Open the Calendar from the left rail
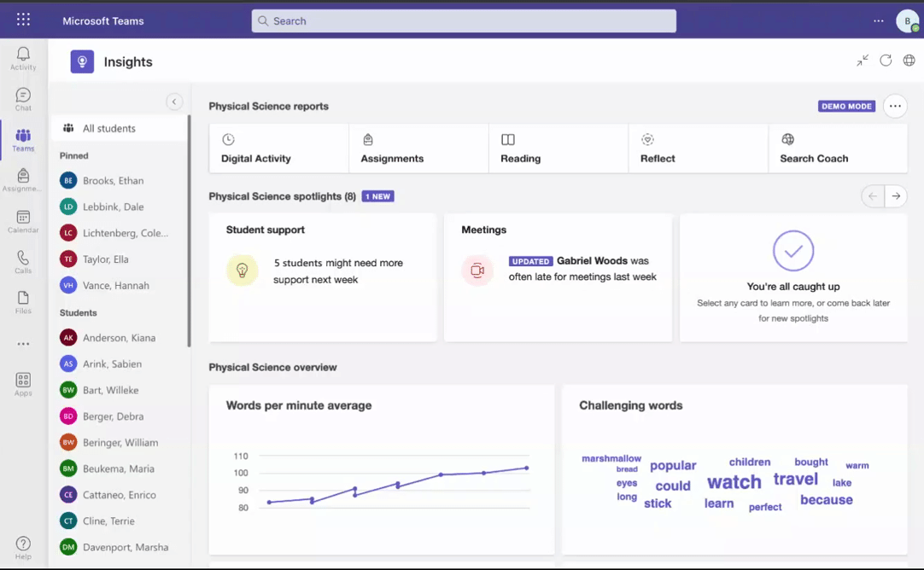 tap(23, 221)
